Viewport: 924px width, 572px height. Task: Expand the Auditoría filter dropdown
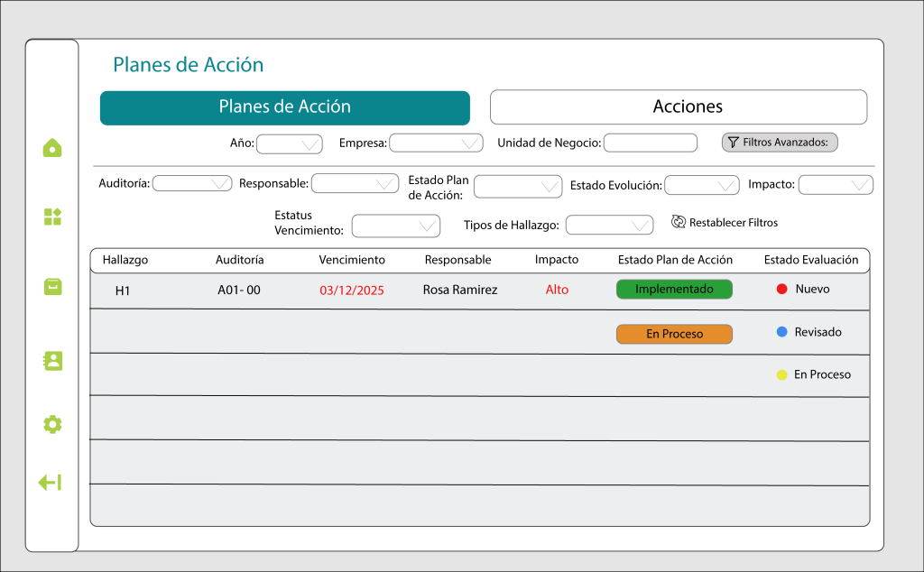(192, 183)
